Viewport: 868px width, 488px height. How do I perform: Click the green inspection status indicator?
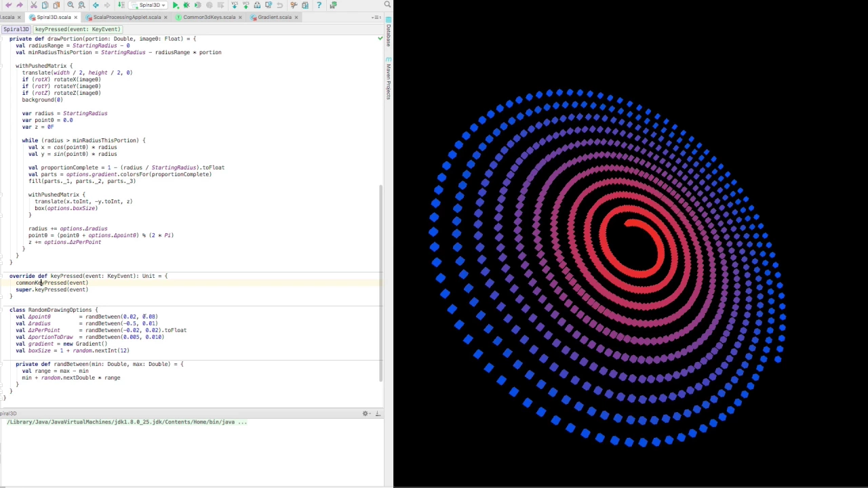pyautogui.click(x=380, y=39)
